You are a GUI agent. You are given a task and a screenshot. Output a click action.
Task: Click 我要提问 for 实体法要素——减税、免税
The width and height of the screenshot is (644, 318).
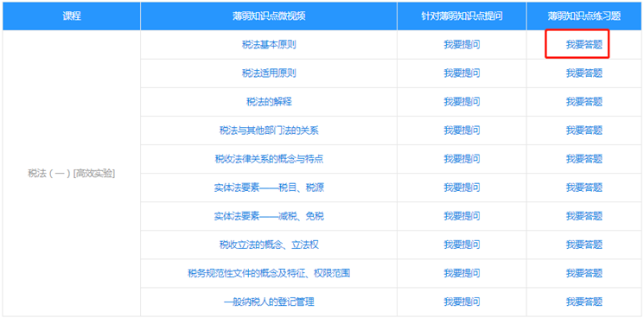462,216
